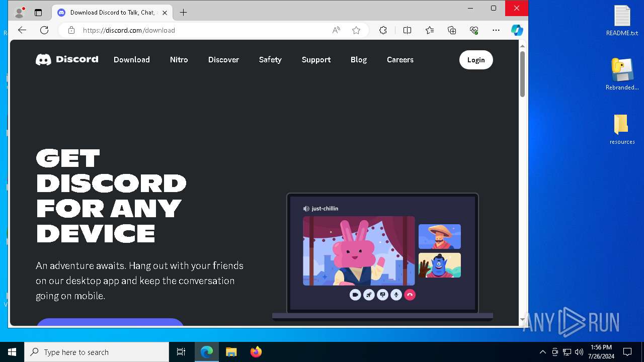Add page to favorites star icon
Viewport: 644px width, 362px height.
pyautogui.click(x=356, y=30)
